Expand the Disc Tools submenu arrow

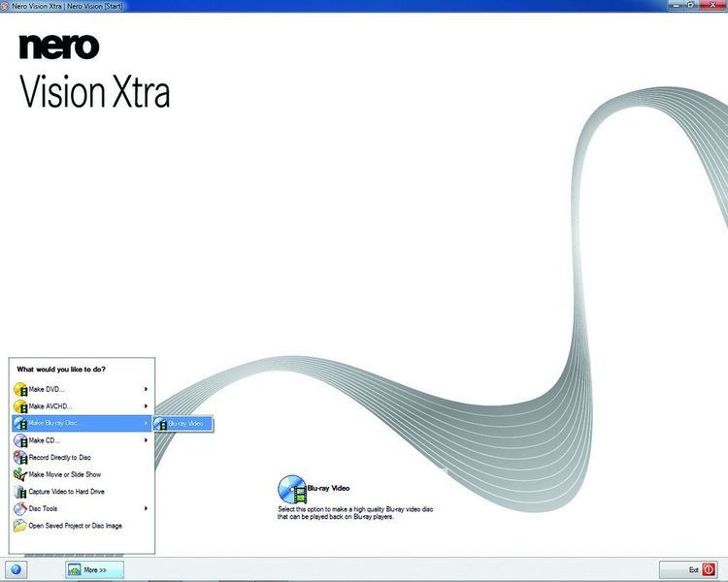[x=146, y=508]
